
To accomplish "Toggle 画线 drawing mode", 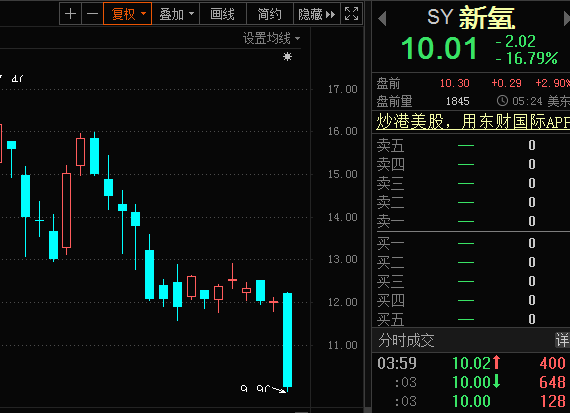I will pos(222,14).
